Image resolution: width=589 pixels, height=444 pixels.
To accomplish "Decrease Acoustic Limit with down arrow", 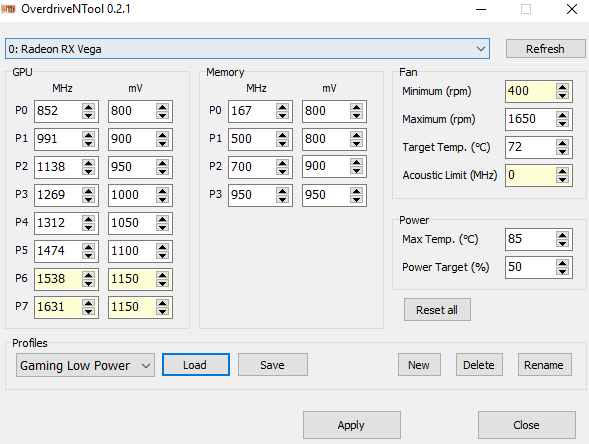I will (563, 180).
